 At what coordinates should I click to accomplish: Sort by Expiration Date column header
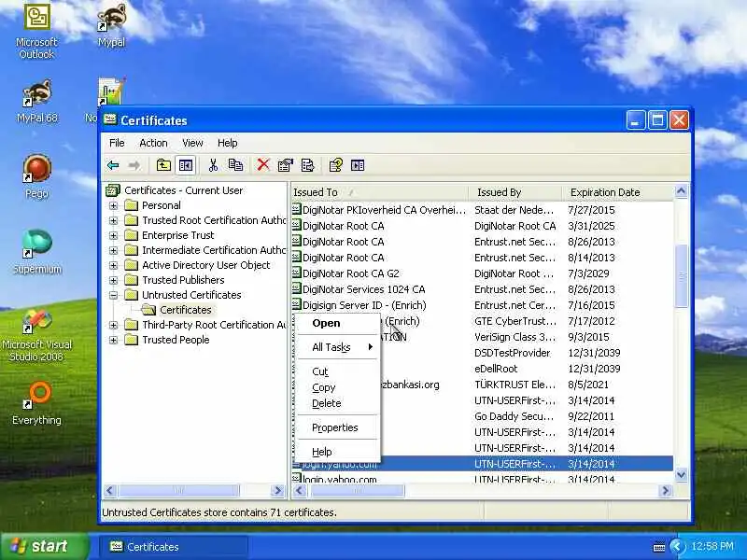click(x=618, y=192)
